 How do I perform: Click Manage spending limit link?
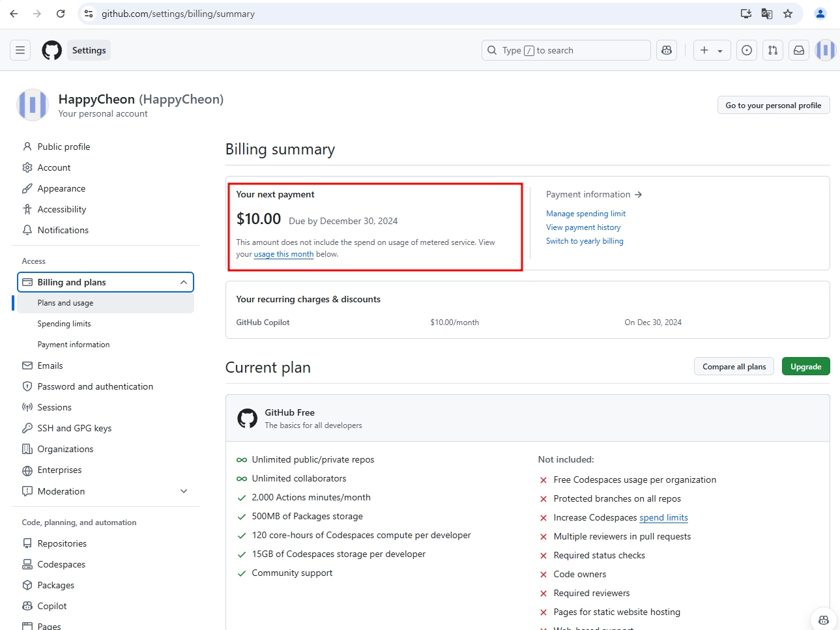tap(586, 214)
